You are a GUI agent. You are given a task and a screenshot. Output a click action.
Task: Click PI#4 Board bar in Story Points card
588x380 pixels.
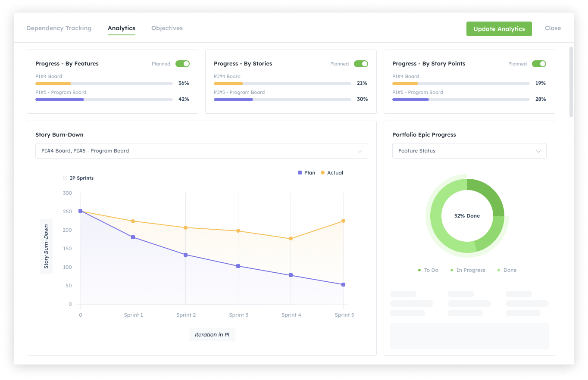pos(461,83)
